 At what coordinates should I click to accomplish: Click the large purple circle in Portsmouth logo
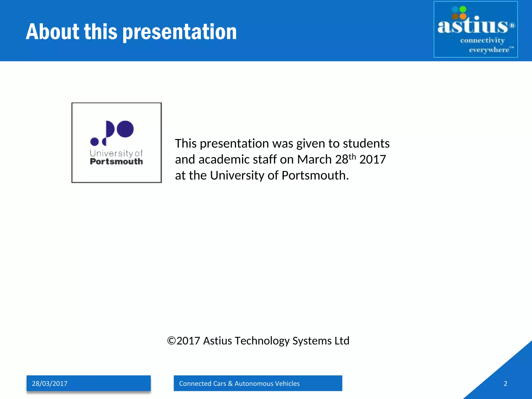pyautogui.click(x=125, y=129)
